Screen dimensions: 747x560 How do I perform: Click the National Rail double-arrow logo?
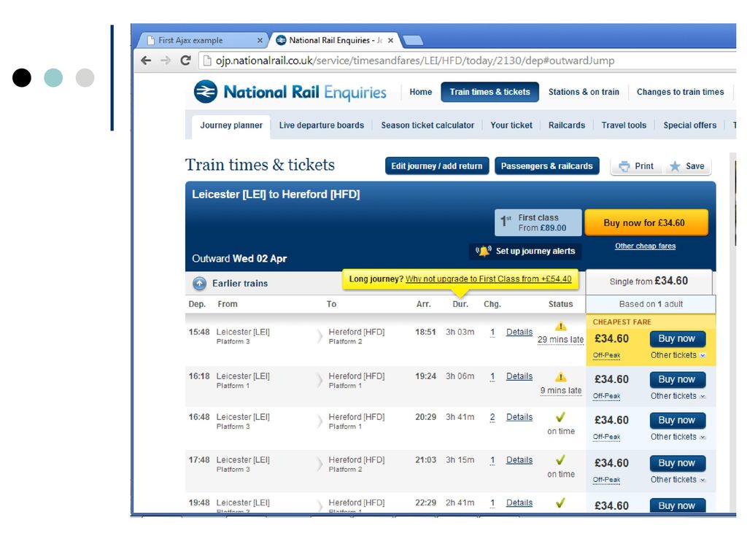(x=205, y=91)
